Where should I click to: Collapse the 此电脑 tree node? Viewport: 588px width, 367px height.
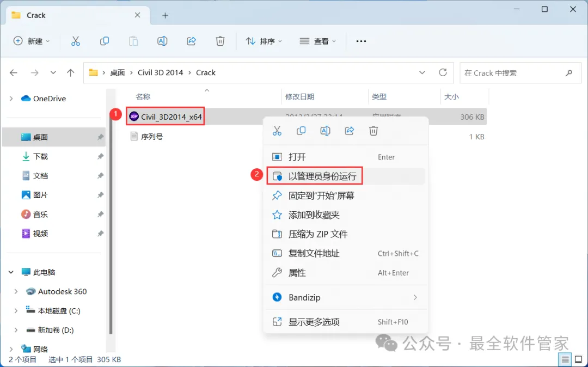[x=11, y=272]
